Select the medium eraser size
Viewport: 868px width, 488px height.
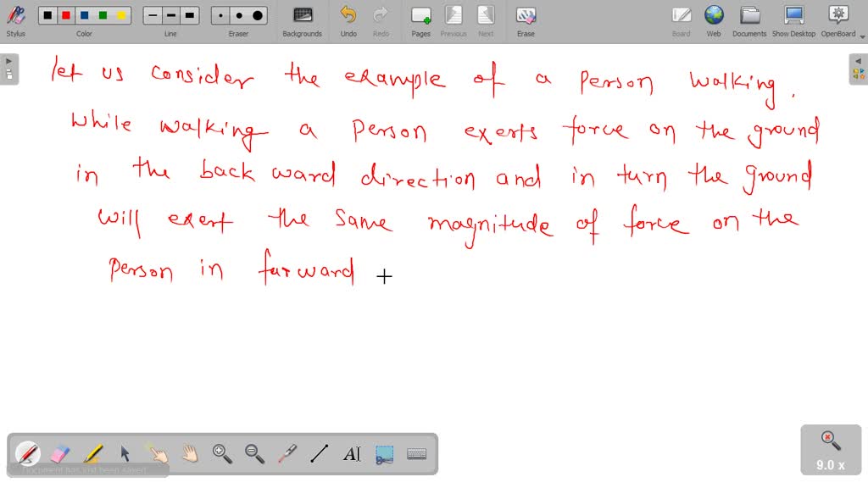(237, 14)
